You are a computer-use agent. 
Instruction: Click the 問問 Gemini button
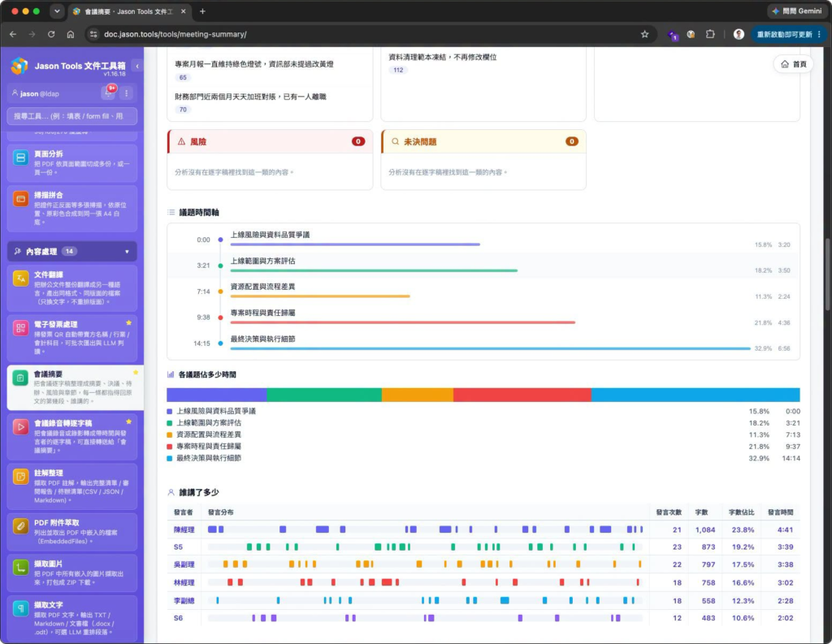point(797,11)
